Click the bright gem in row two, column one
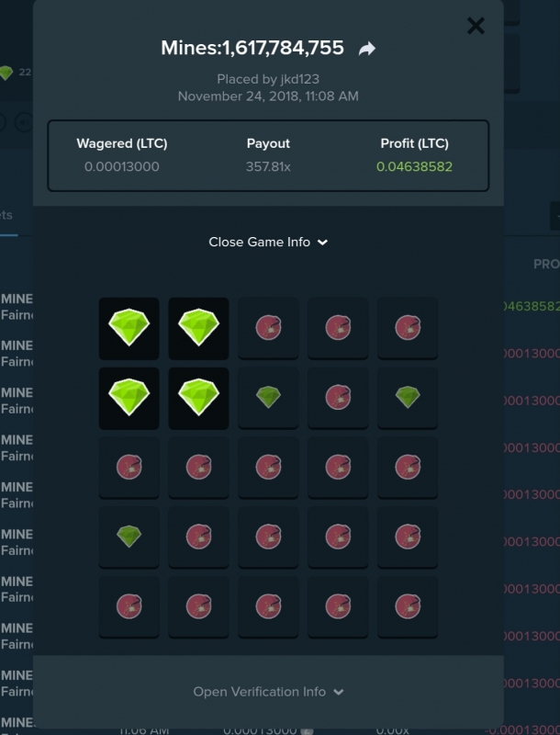Screen dimensions: 560x735 coord(129,398)
